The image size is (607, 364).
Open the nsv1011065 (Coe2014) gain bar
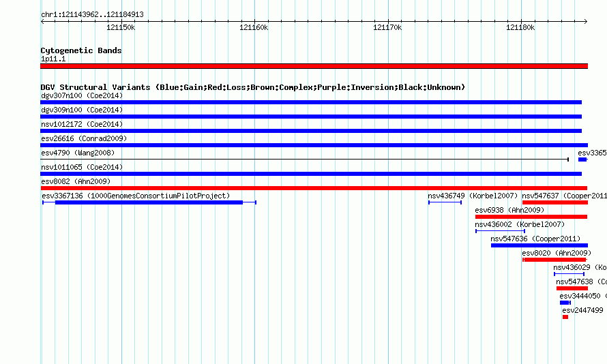click(x=311, y=174)
